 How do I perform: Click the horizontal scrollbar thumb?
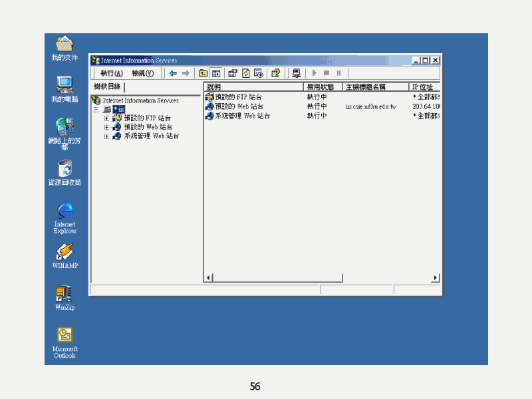pos(277,278)
